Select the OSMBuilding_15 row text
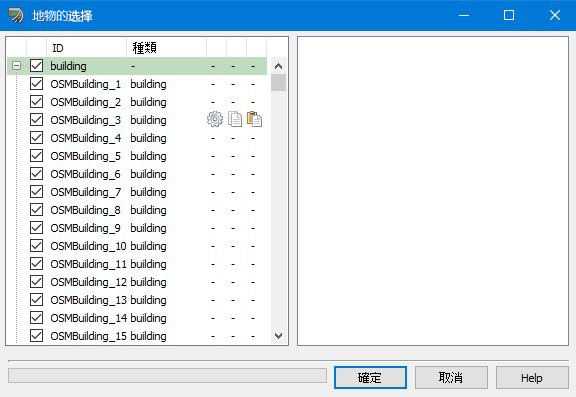 [89, 336]
